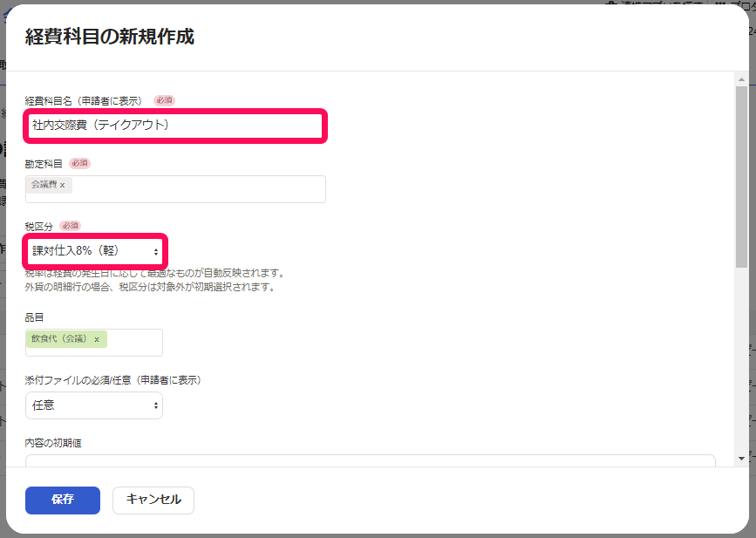Click the キャンセル button
This screenshot has width=756, height=538.
point(153,500)
